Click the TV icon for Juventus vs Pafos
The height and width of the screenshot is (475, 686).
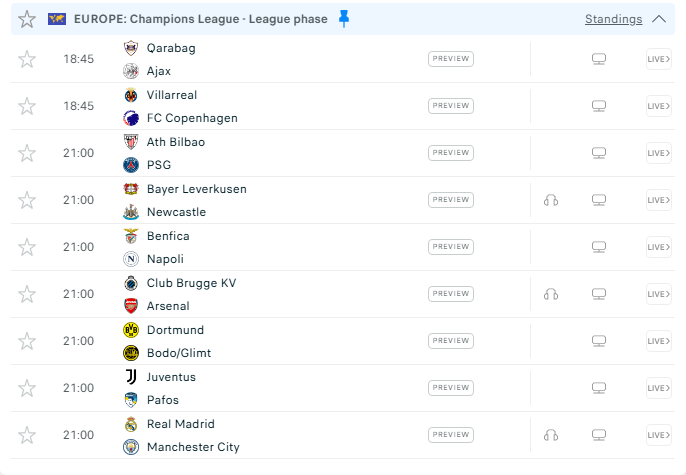(599, 388)
